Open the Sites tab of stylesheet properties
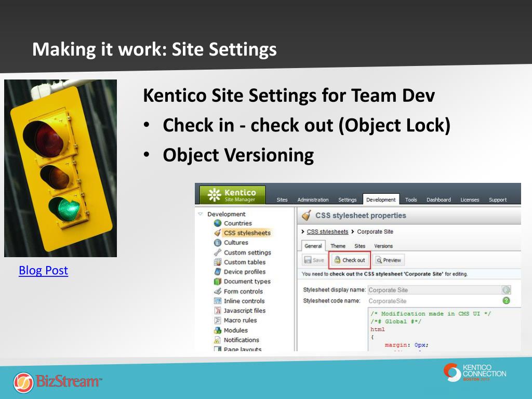The height and width of the screenshot is (399, 532). tap(360, 246)
